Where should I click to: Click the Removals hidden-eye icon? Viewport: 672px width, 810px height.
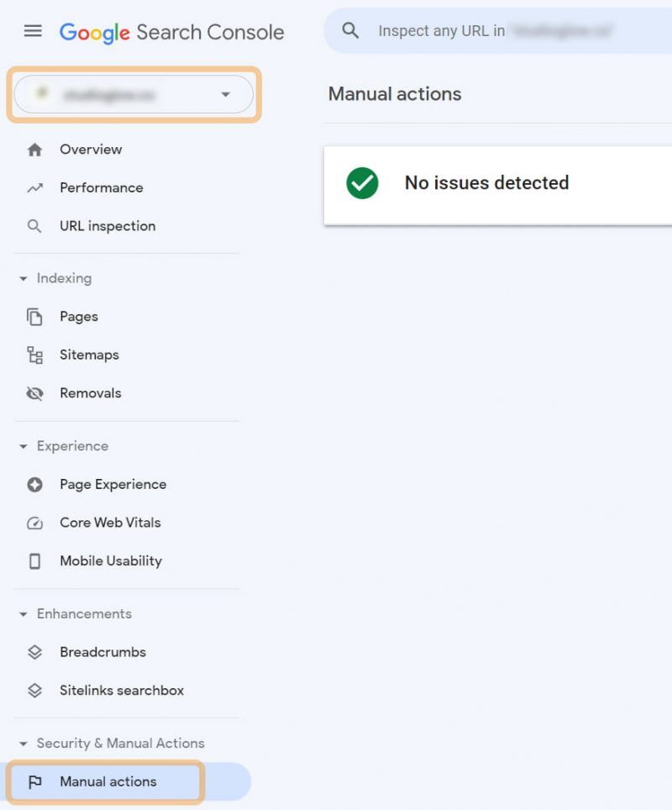[x=34, y=392]
